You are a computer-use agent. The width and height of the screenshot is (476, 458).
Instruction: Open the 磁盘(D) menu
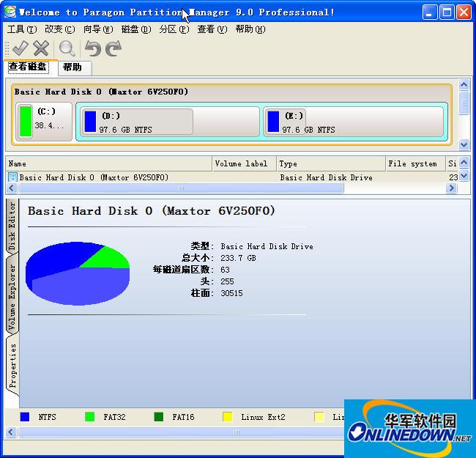click(136, 29)
